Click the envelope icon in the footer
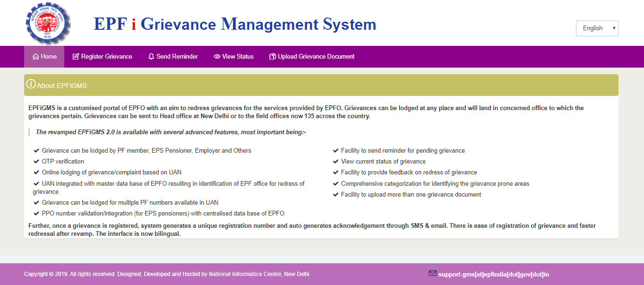 coord(432,273)
